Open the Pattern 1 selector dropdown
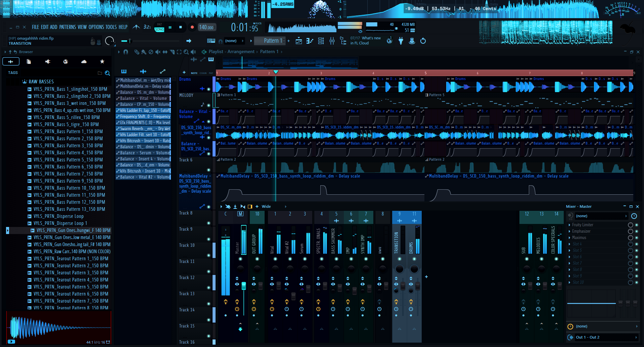The height and width of the screenshot is (347, 644). (270, 41)
